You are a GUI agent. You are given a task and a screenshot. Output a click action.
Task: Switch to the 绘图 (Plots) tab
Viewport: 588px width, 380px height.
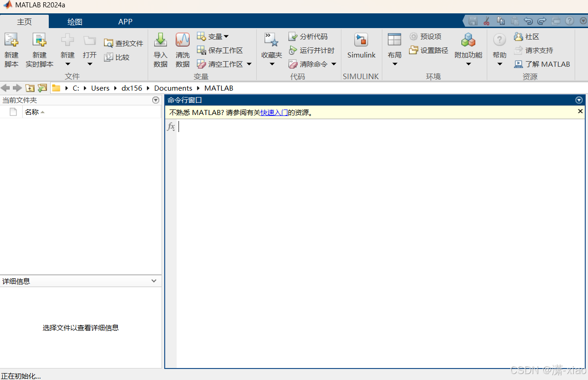point(75,22)
